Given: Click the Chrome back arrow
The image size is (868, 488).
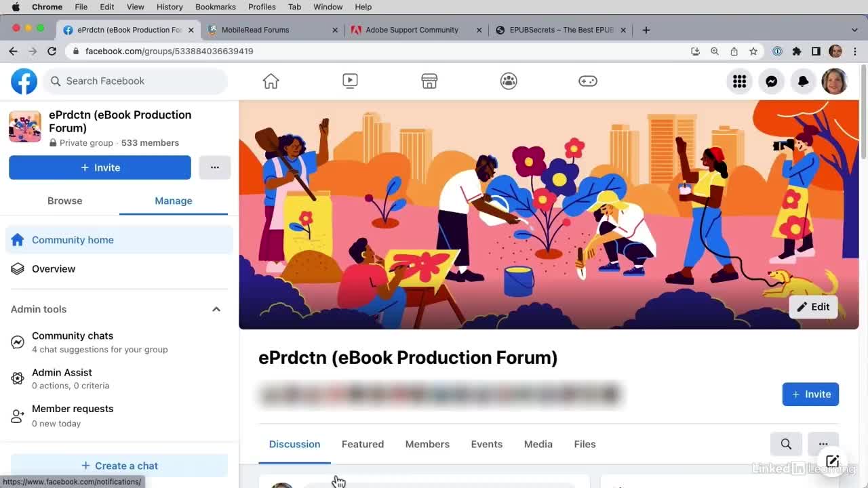Looking at the screenshot, I should point(13,52).
